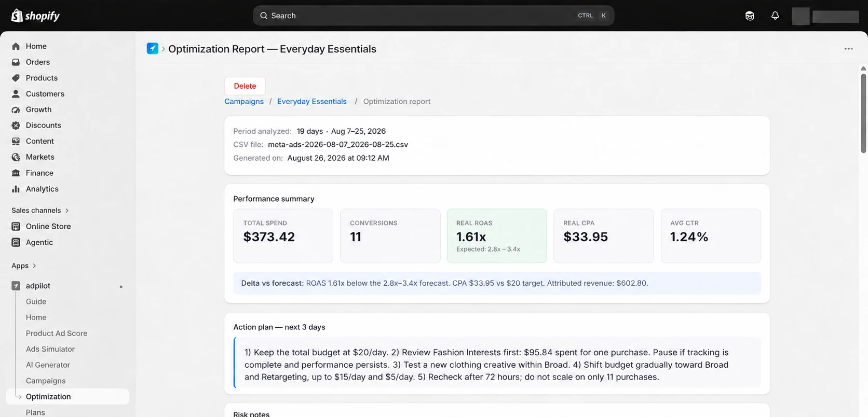Expand the Sales channels section

click(40, 210)
